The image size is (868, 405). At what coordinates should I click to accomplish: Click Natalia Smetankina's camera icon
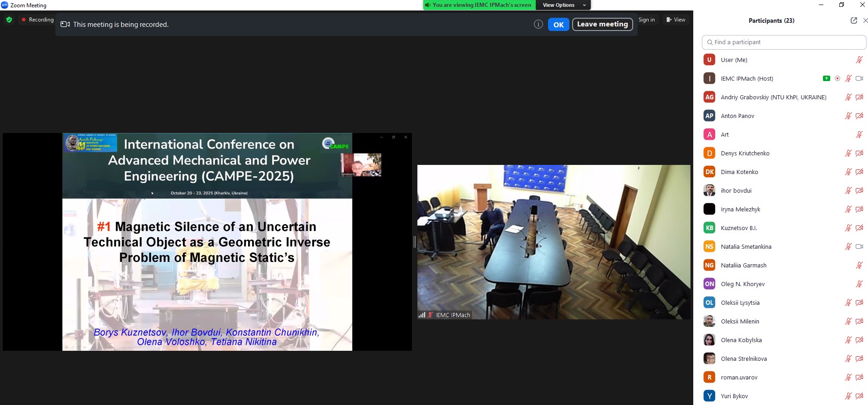click(859, 246)
